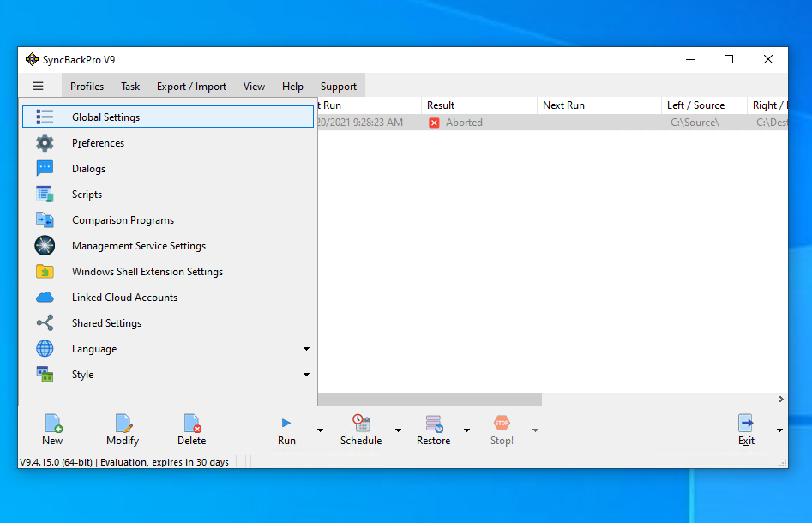Click the Exit door icon
Image resolution: width=812 pixels, height=523 pixels.
746,423
